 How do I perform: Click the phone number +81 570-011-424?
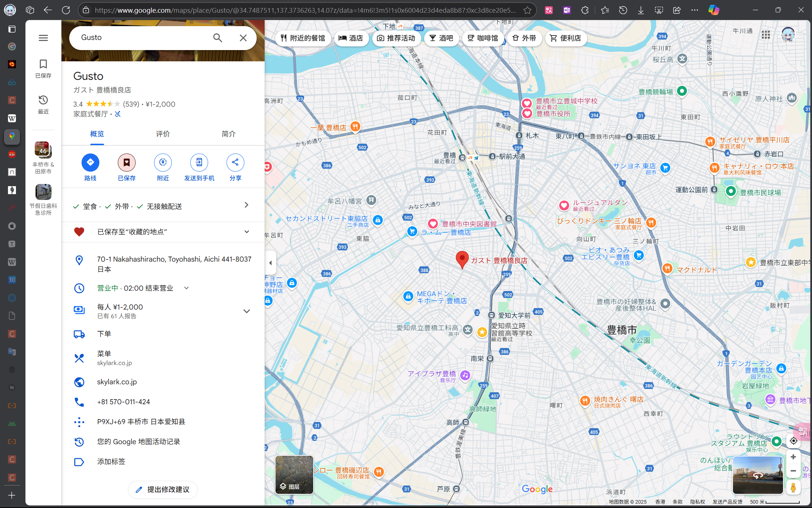pos(124,402)
